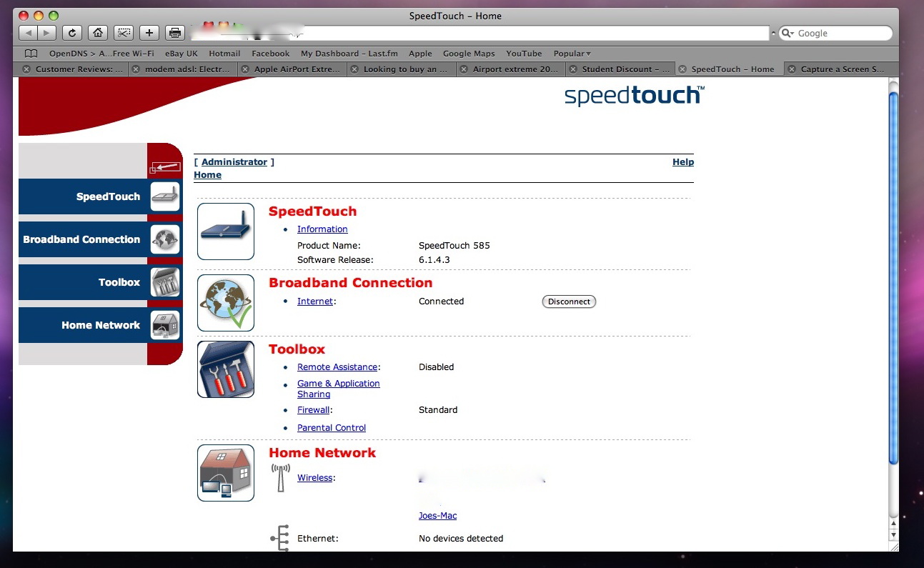The width and height of the screenshot is (924, 568).
Task: Open the Apple bookmark
Action: 420,54
